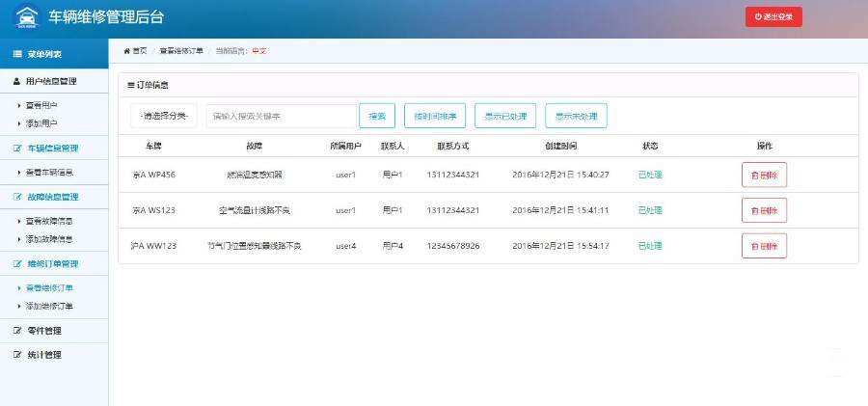Click edit icon beside 车辆信息管理
The height and width of the screenshot is (406, 868).
(17, 149)
